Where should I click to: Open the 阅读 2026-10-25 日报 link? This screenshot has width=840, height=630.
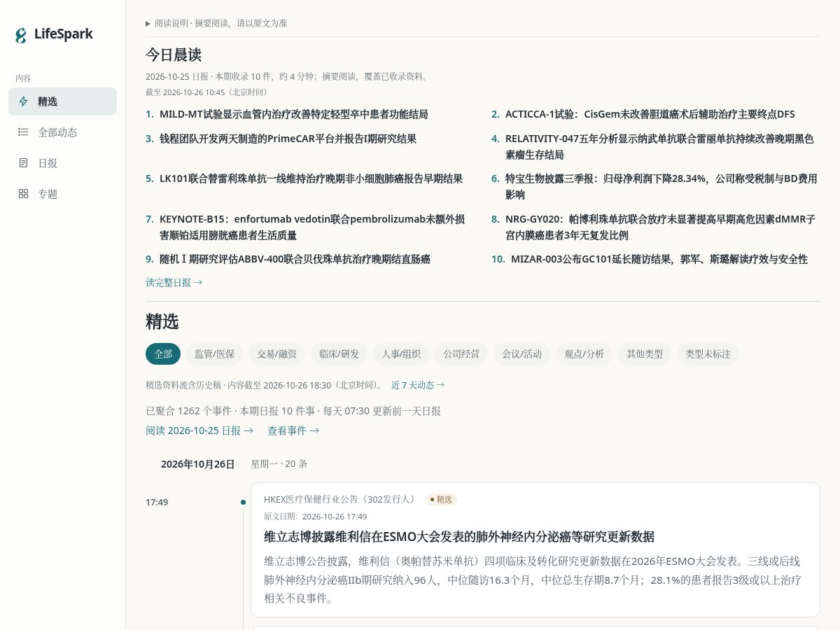click(x=199, y=430)
